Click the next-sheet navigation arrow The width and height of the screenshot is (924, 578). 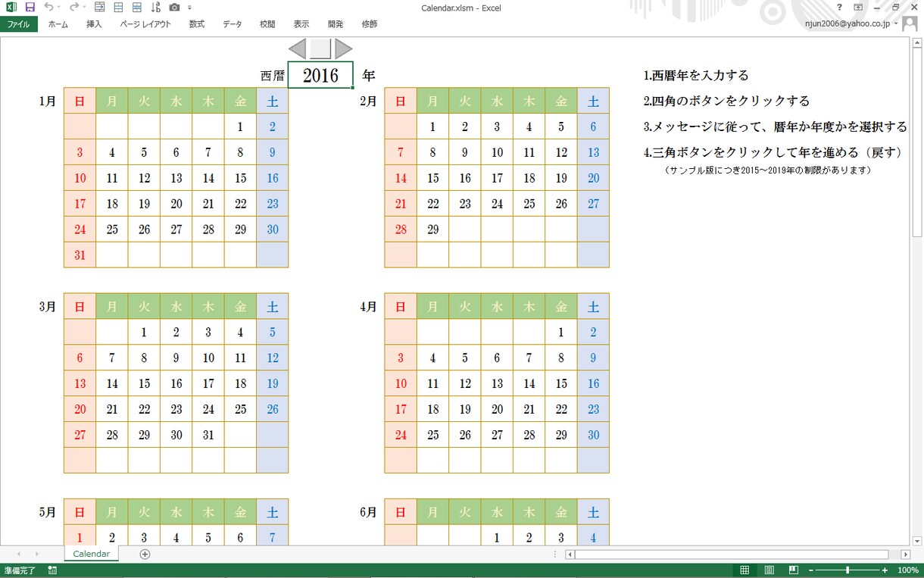(x=36, y=555)
